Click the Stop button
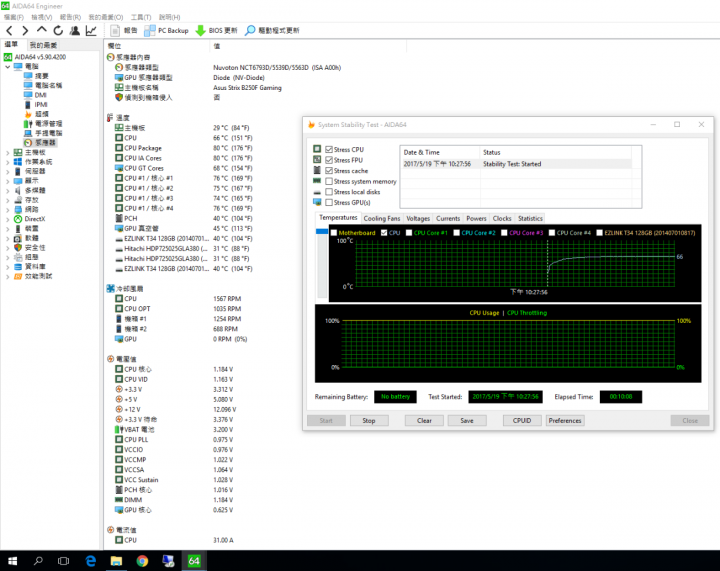The image size is (720, 571). (x=369, y=420)
